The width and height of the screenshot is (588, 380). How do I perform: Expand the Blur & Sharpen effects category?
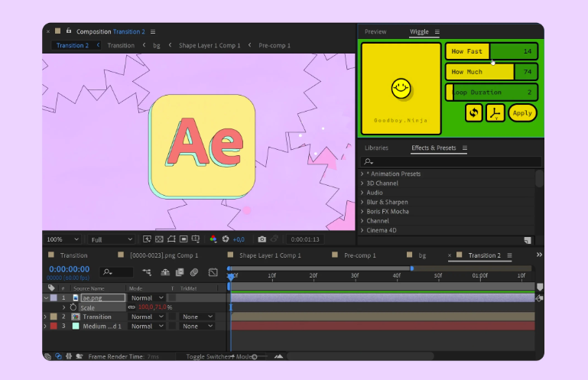[388, 202]
